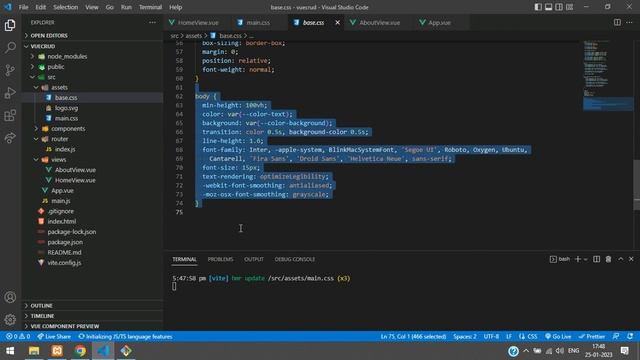The height and width of the screenshot is (360, 640).
Task: Collapse the VUECRUD root folder
Action: click(92, 46)
